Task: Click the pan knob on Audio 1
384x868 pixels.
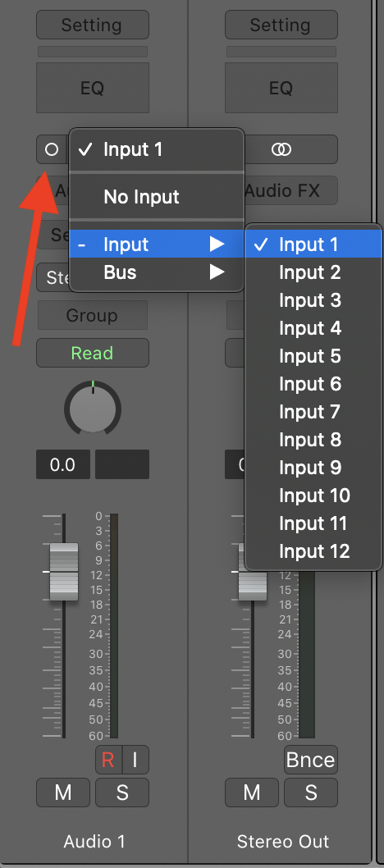Action: point(93,408)
